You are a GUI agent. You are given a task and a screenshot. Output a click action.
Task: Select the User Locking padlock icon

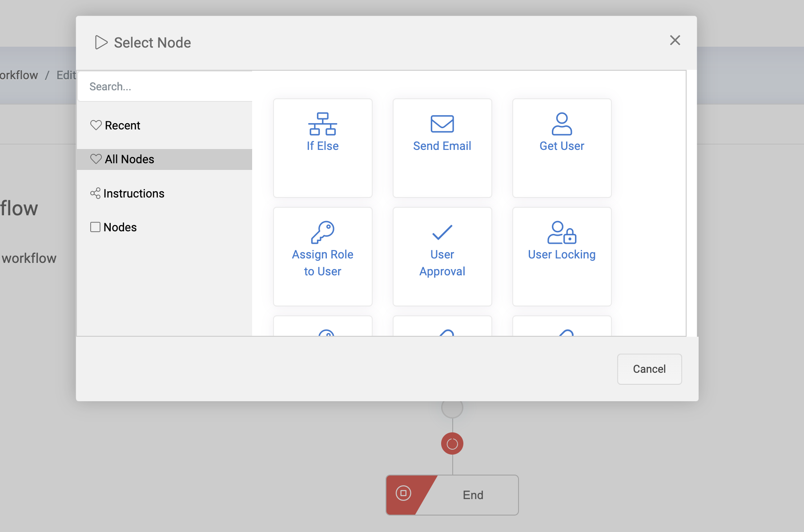pos(562,232)
